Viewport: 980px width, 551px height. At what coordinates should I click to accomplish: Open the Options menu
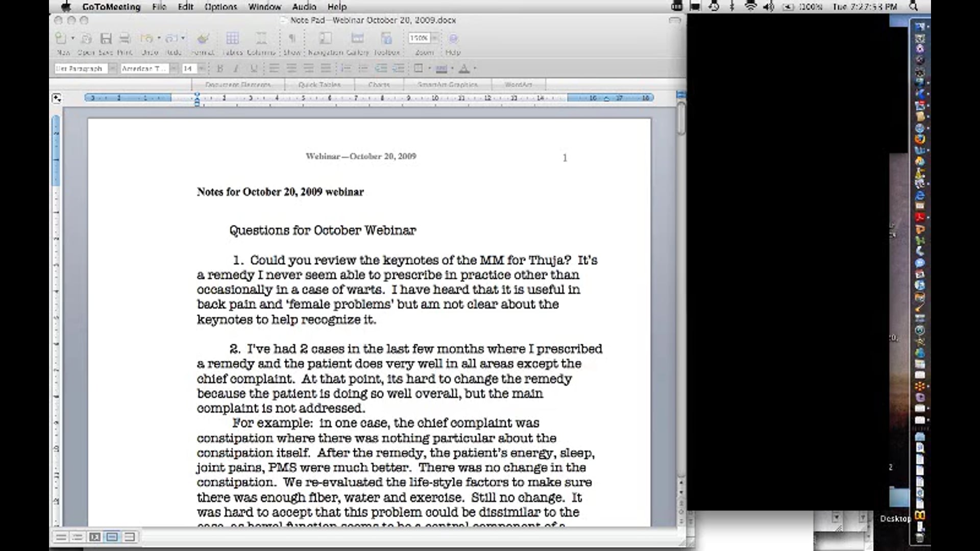click(x=220, y=7)
